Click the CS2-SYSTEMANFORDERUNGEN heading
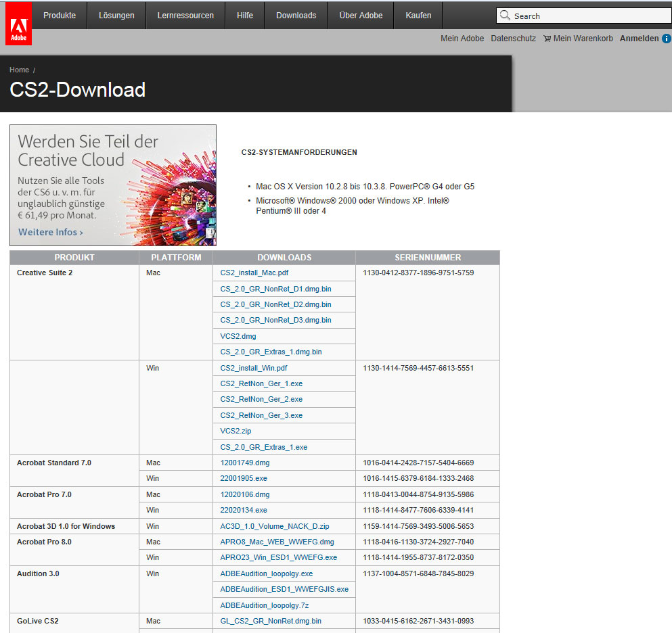Viewport: 672px width, 633px height. coord(299,152)
